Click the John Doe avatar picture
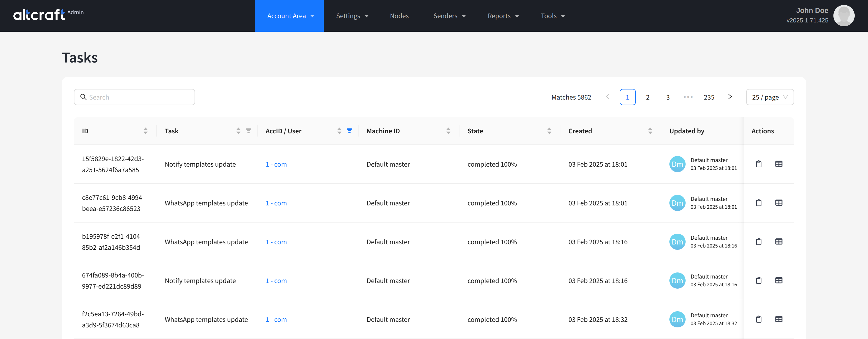 pos(844,15)
